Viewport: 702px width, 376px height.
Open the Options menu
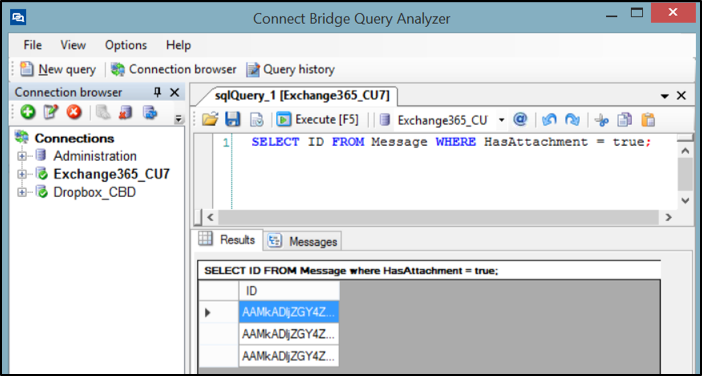(x=126, y=45)
